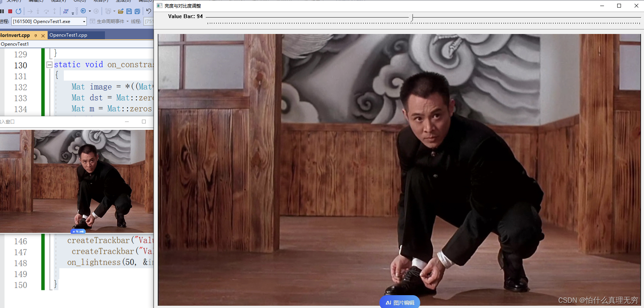Click the AI 图片编辑 button
The width and height of the screenshot is (644, 308).
click(400, 302)
